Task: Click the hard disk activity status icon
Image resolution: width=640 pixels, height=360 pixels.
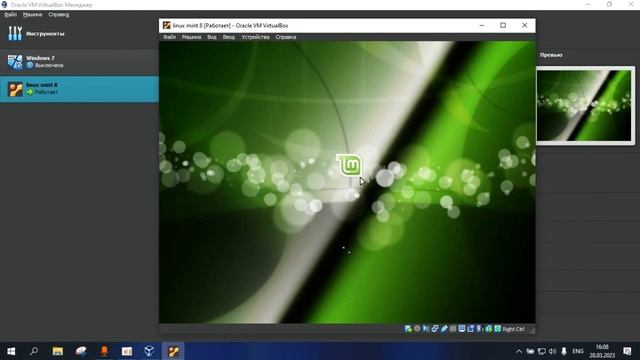Action: coord(409,329)
